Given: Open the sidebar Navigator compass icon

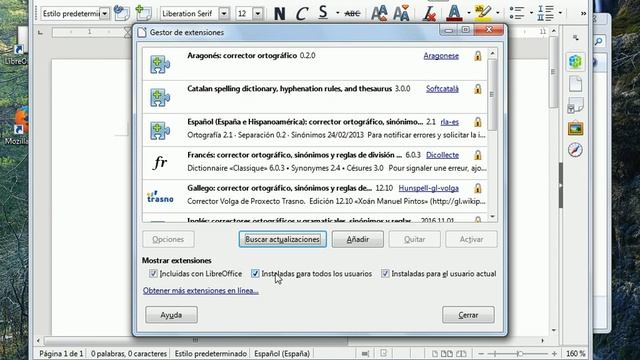Looking at the screenshot, I should coord(576,150).
